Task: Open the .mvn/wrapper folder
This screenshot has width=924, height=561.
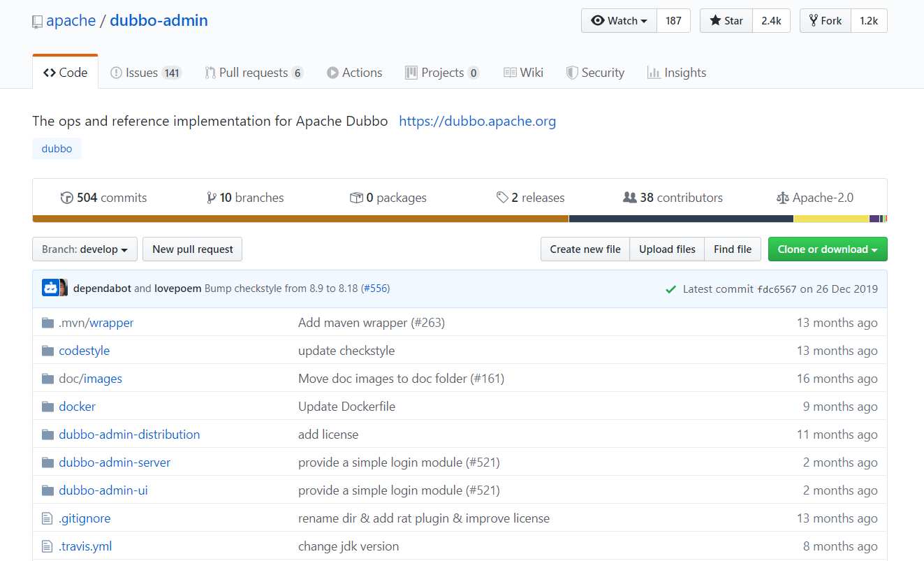Action: [x=96, y=323]
